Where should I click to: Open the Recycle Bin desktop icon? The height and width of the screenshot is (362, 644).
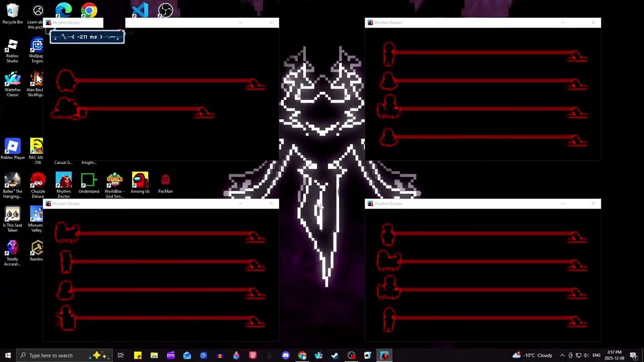[x=13, y=14]
